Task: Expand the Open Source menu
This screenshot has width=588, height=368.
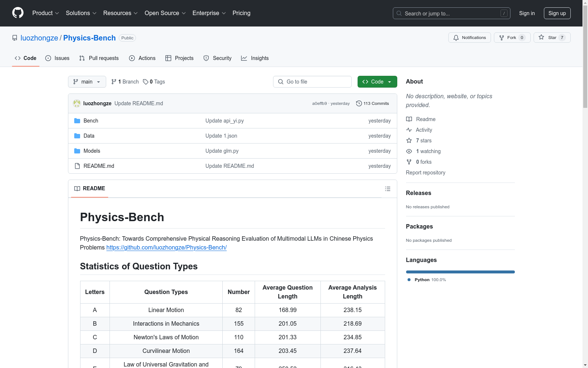Action: click(165, 13)
